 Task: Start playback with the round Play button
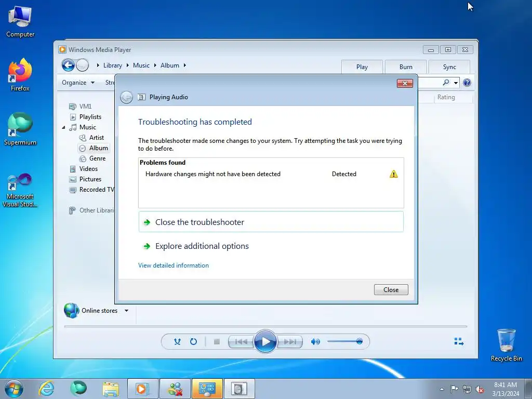pos(265,342)
